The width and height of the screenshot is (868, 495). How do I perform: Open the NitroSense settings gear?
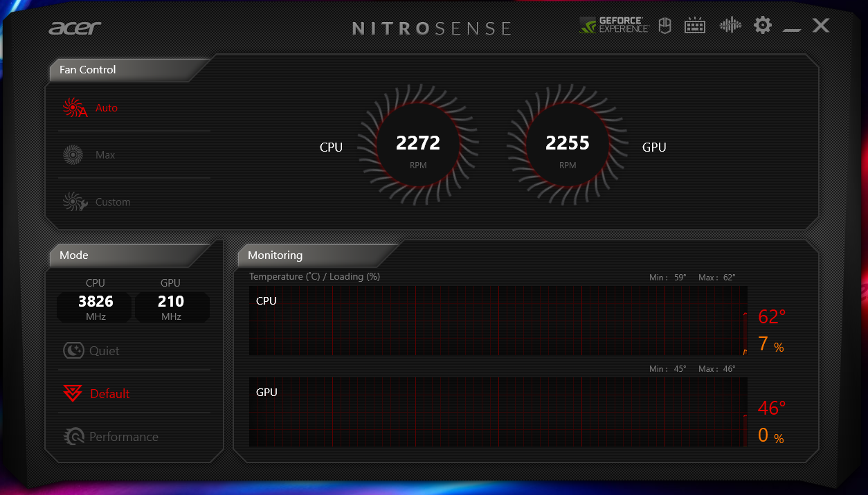point(762,26)
